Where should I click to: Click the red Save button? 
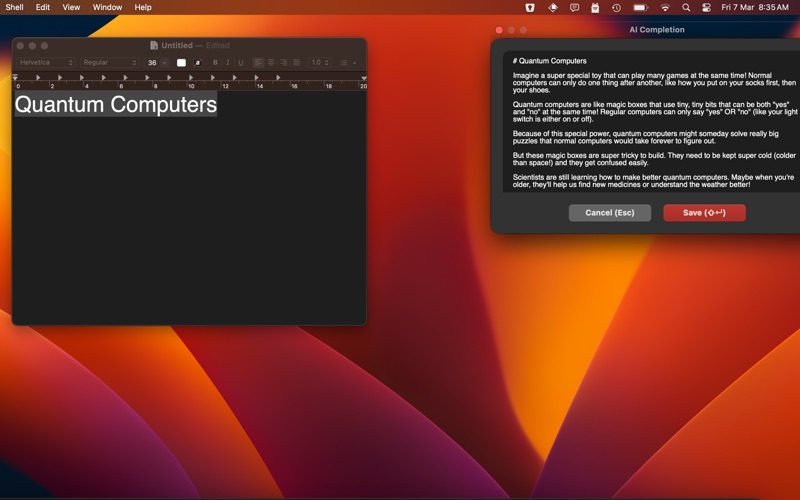[704, 213]
